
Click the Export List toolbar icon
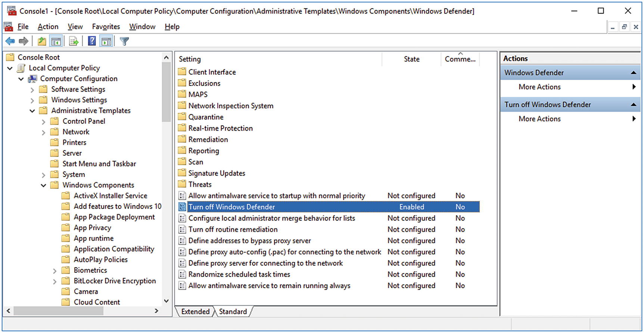coord(74,41)
